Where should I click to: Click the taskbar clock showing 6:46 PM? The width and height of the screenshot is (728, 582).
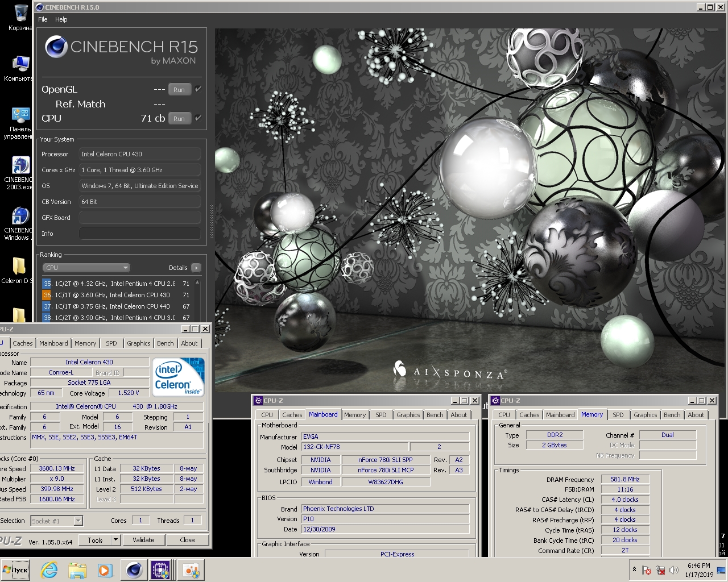699,570
